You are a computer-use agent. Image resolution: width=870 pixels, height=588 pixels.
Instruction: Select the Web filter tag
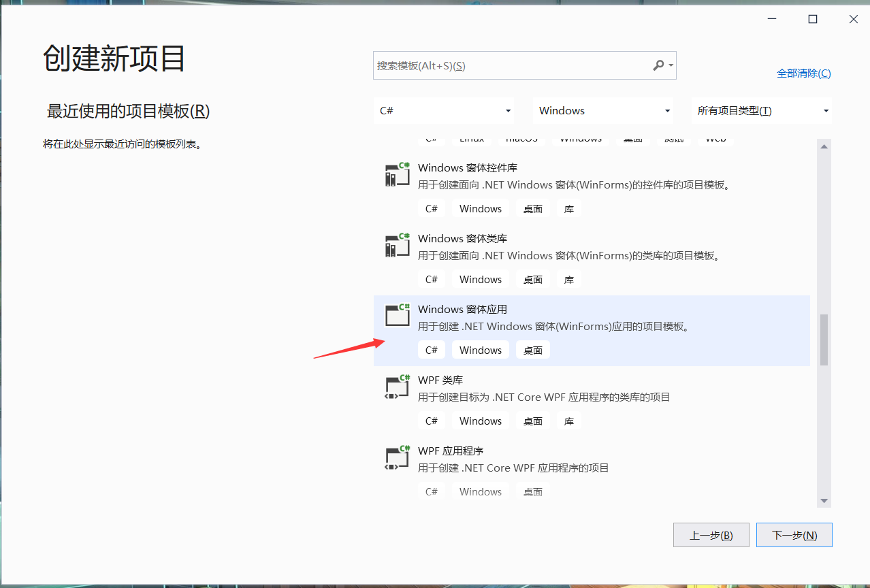(x=715, y=138)
